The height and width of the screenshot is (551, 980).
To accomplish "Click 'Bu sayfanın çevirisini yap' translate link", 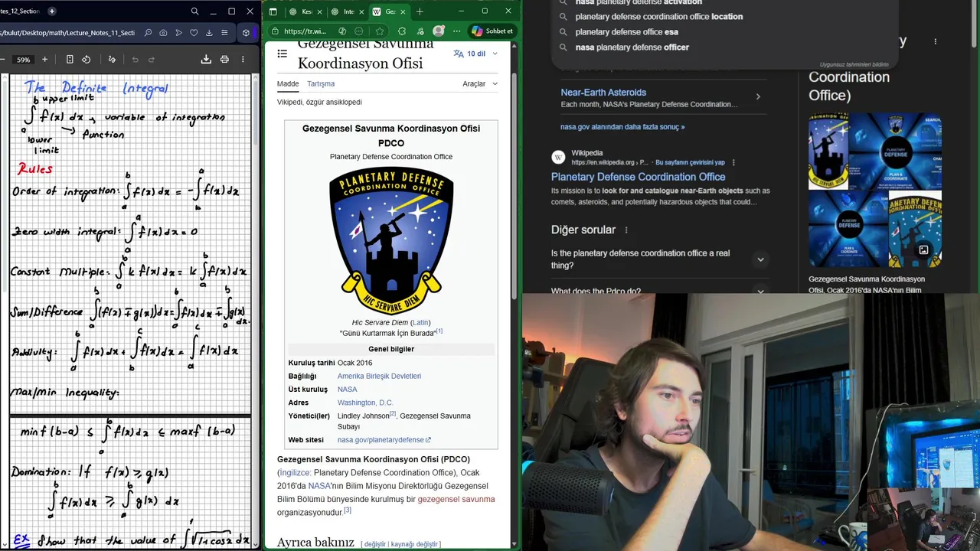I will 690,162.
